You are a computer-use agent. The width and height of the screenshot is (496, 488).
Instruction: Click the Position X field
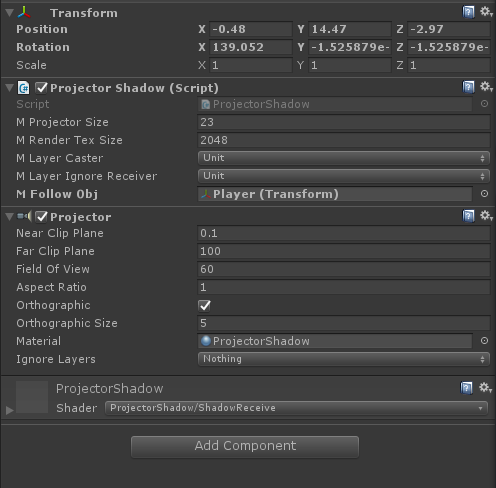click(251, 29)
